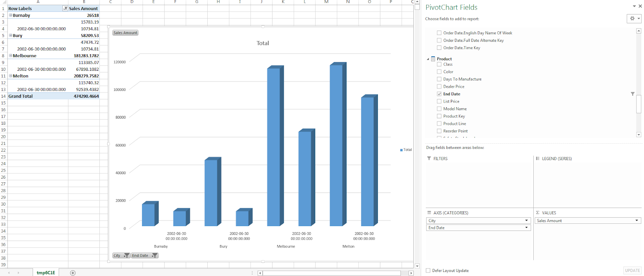Click the horizontal scroll right arrow
This screenshot has height=276, width=644.
coord(411,273)
